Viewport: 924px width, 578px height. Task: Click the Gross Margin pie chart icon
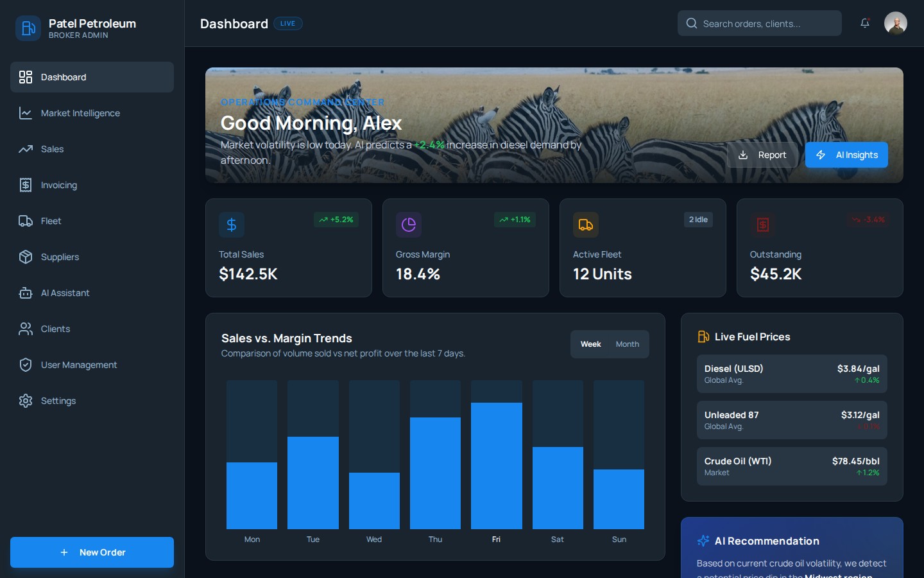click(x=409, y=225)
